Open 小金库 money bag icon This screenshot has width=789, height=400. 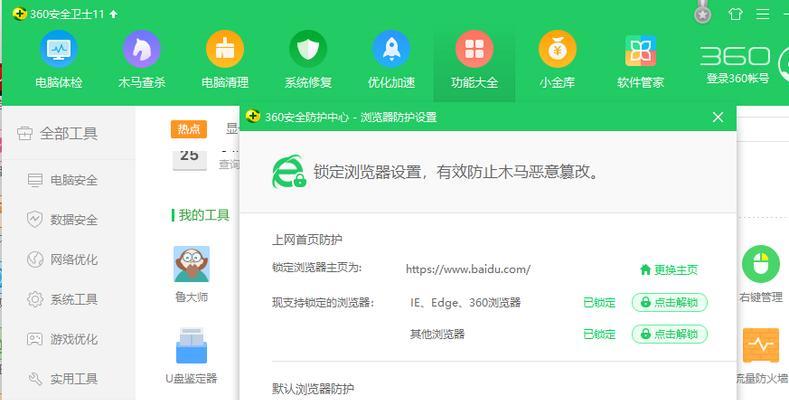coord(557,59)
